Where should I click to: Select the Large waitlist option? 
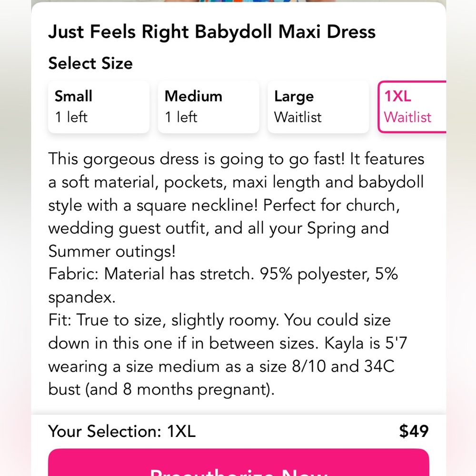pyautogui.click(x=317, y=106)
